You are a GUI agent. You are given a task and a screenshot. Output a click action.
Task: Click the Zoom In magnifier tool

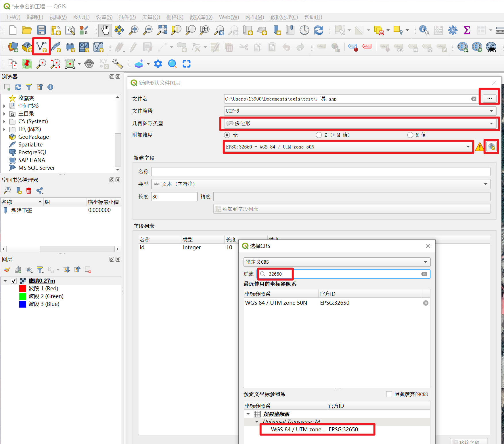tap(133, 30)
